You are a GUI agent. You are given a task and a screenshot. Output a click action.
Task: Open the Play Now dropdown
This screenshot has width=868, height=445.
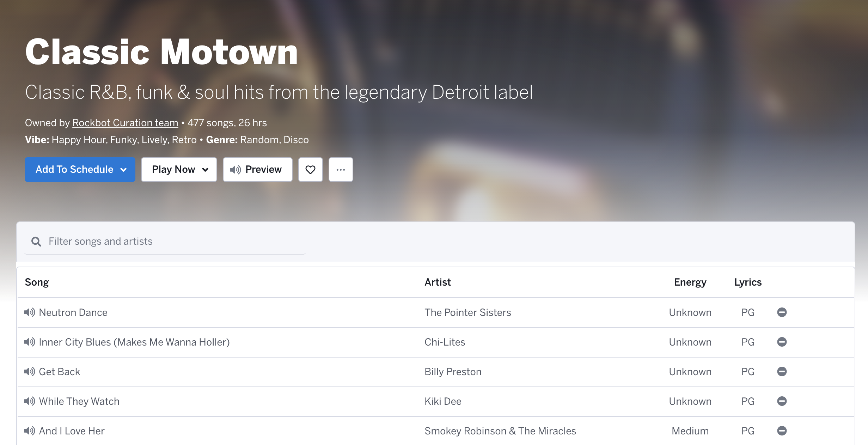point(179,170)
